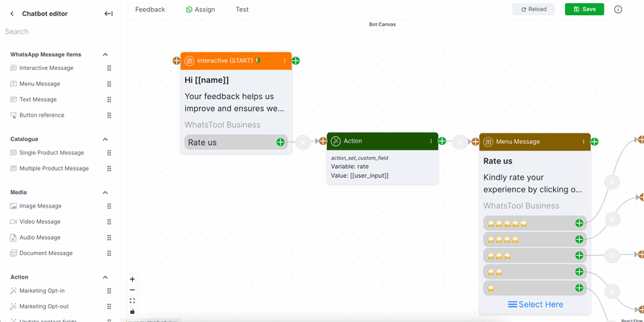Click the info icon next to Save
644x322 pixels.
click(618, 10)
